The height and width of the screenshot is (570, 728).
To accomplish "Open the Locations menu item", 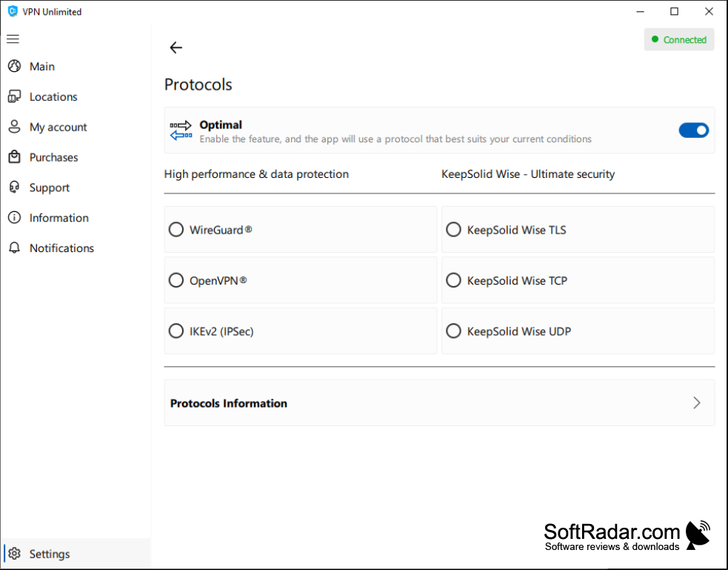I will [76, 96].
